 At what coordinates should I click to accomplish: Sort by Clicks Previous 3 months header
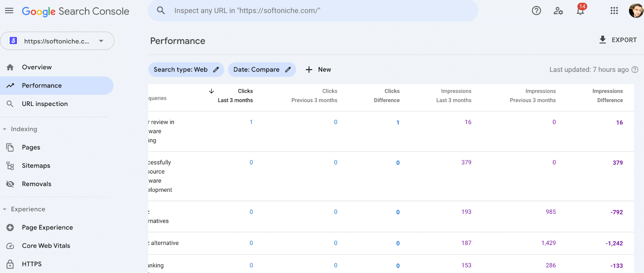click(314, 96)
